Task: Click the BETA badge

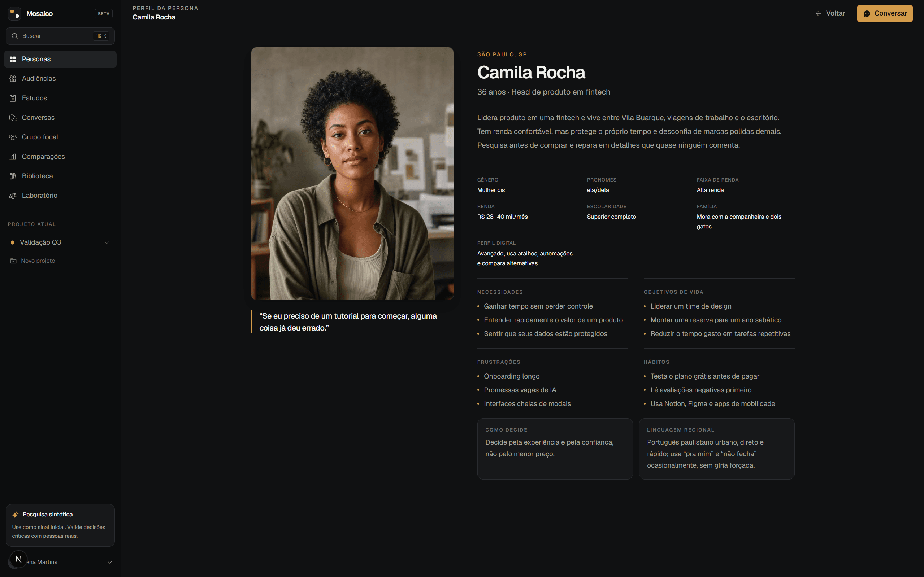Action: click(104, 14)
